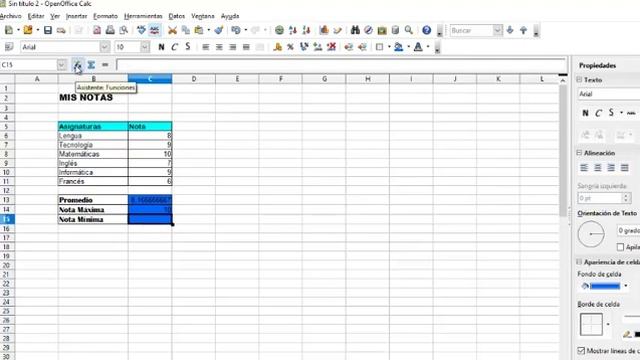640x360 pixels.
Task: Cut selection with scissors icon
Action: (x=172, y=30)
